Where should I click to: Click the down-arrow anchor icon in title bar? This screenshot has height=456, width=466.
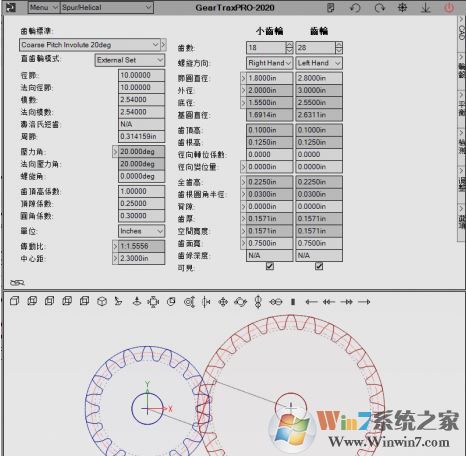click(425, 7)
